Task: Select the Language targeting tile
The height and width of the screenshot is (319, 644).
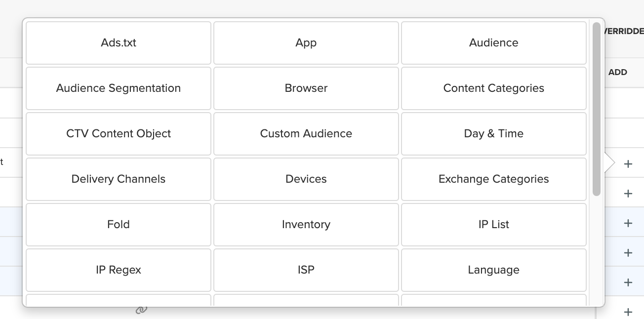Action: pyautogui.click(x=494, y=270)
